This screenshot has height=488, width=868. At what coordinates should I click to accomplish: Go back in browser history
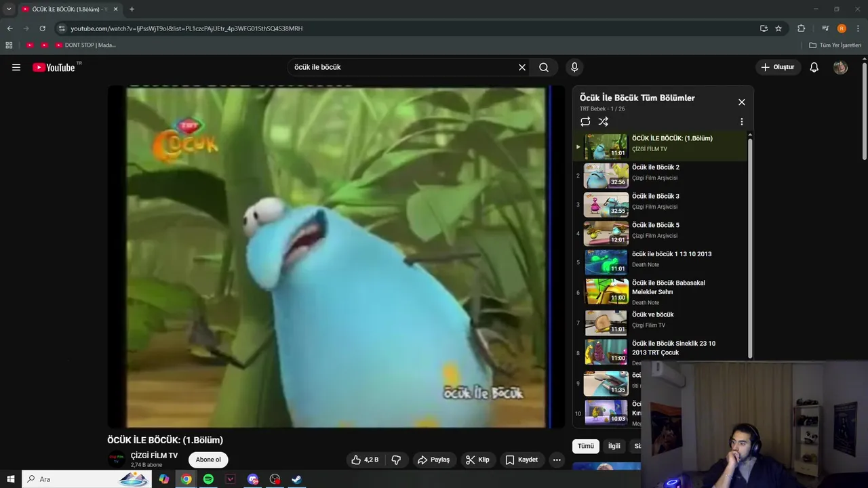coord(9,28)
